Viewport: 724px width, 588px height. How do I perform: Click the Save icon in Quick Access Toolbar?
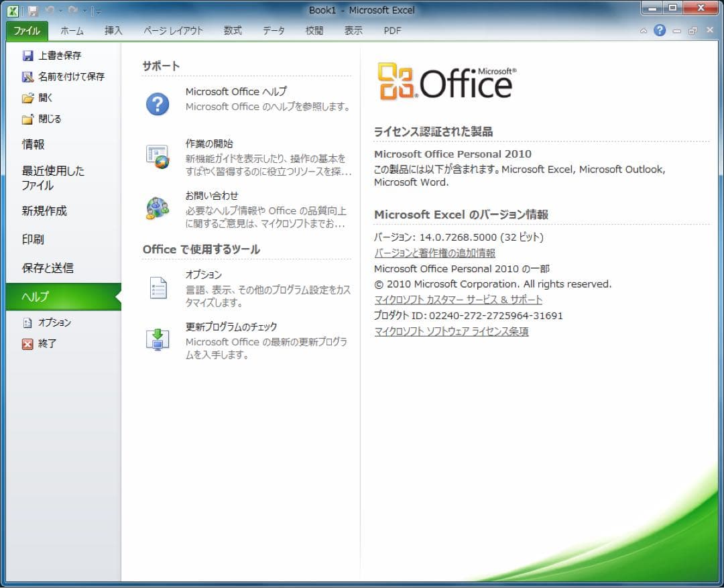(33, 11)
